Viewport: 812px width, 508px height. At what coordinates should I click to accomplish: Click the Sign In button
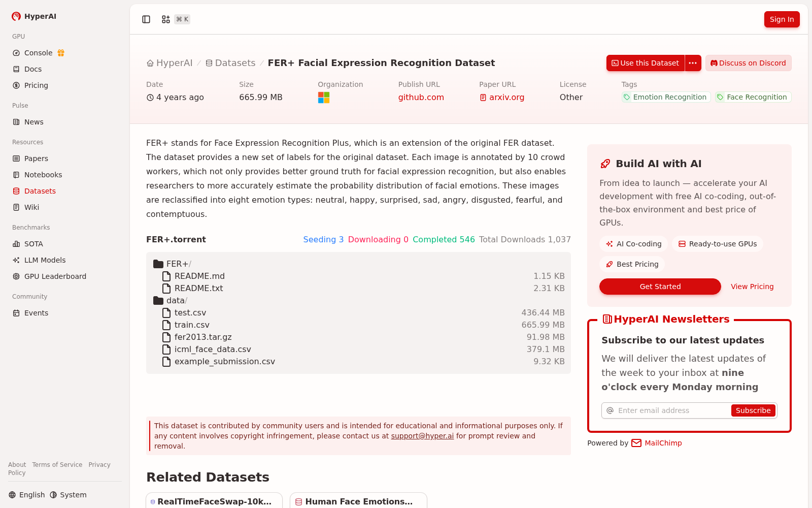pyautogui.click(x=782, y=19)
